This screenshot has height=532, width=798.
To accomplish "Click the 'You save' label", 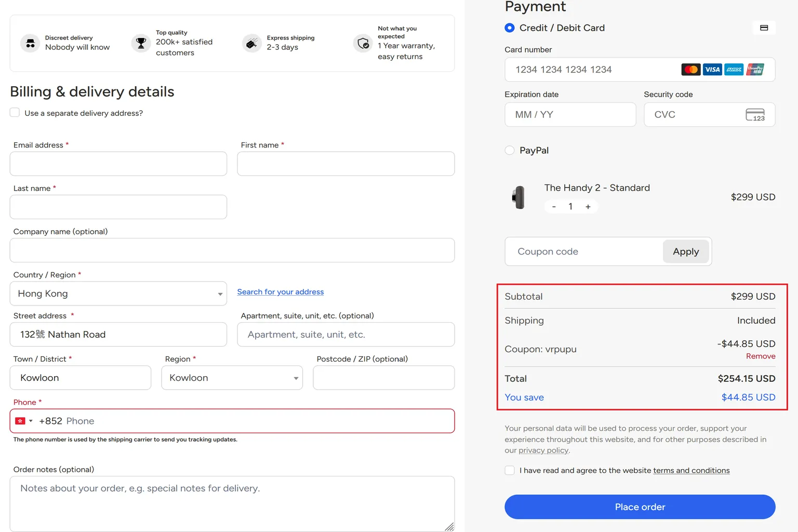I will point(524,397).
